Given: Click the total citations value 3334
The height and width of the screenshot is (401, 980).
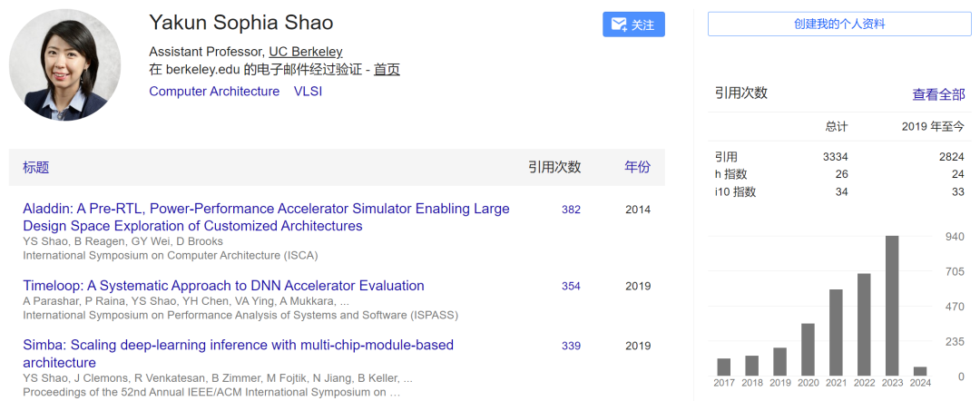Looking at the screenshot, I should coord(836,157).
